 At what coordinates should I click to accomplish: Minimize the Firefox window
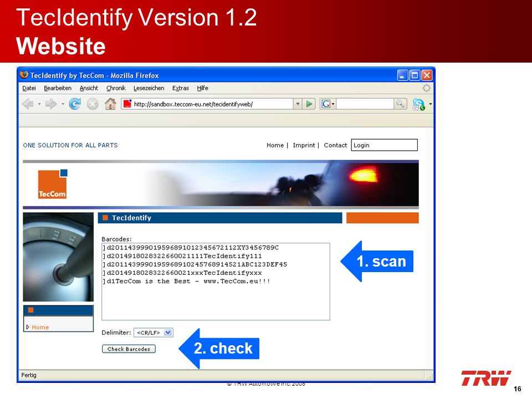(x=403, y=75)
